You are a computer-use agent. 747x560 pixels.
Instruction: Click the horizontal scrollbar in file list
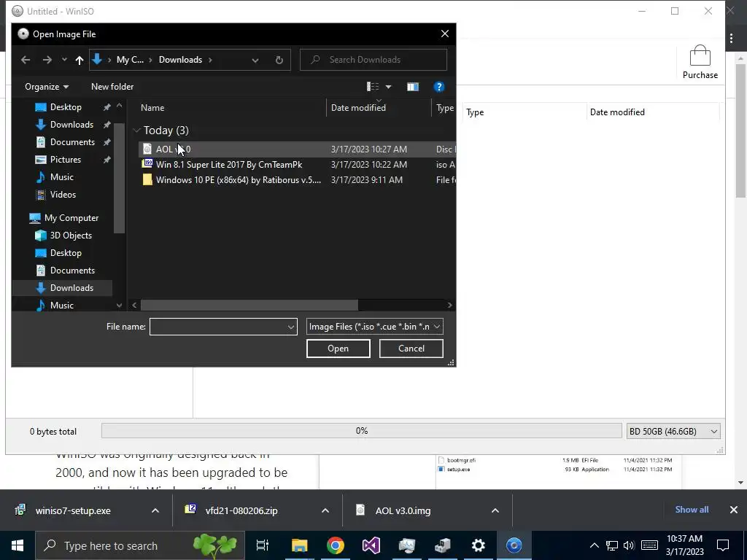(249, 305)
